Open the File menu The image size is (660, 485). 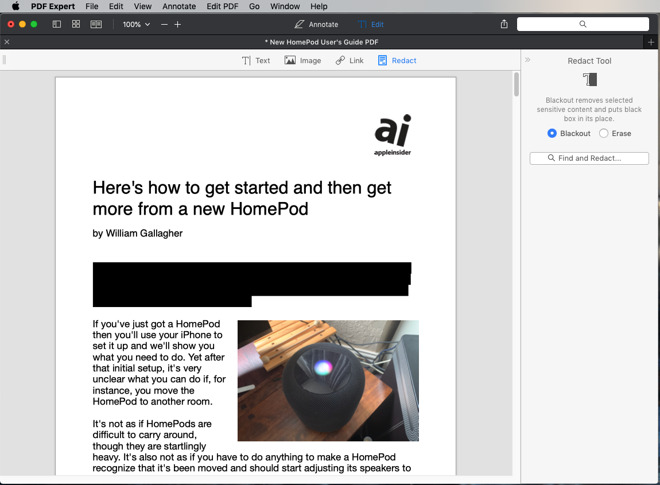[92, 6]
